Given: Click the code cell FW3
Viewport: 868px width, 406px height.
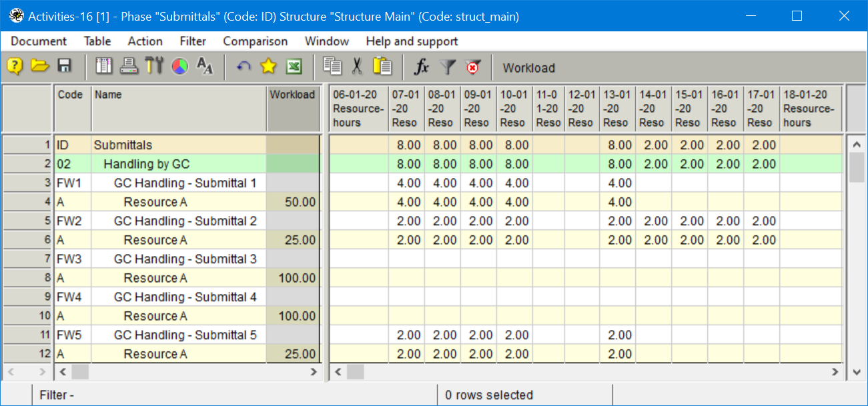Looking at the screenshot, I should point(72,259).
